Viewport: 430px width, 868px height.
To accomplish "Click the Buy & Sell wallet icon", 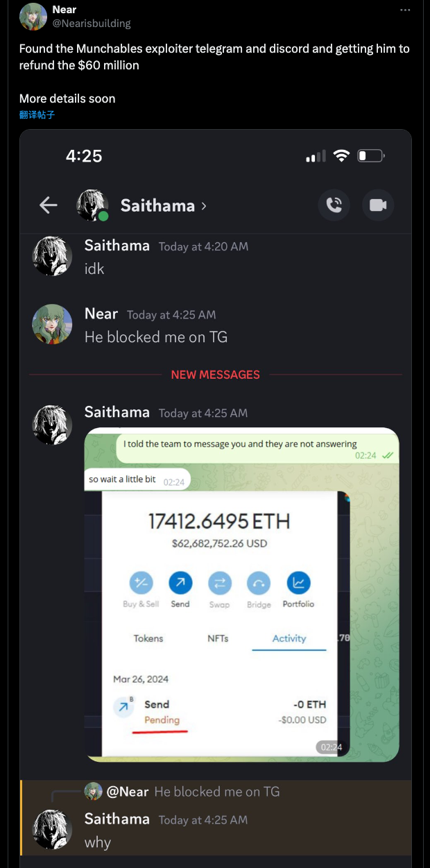I will 141,584.
